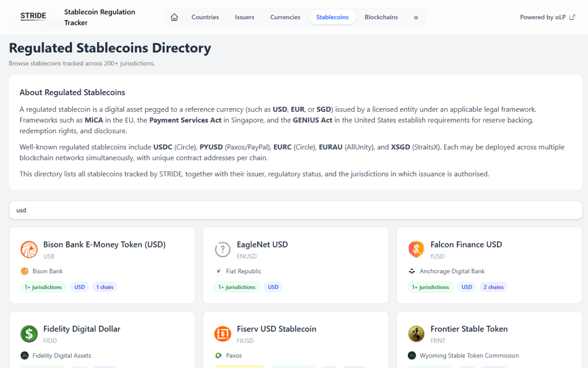Click the Frontier Stable Token logo
This screenshot has height=368, width=588.
416,334
